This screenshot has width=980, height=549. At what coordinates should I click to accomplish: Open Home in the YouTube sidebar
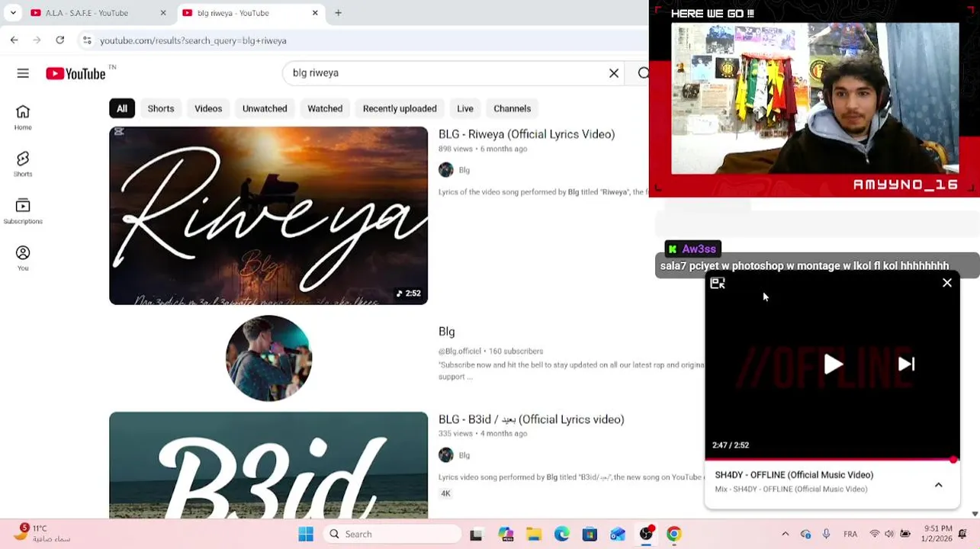coord(23,117)
